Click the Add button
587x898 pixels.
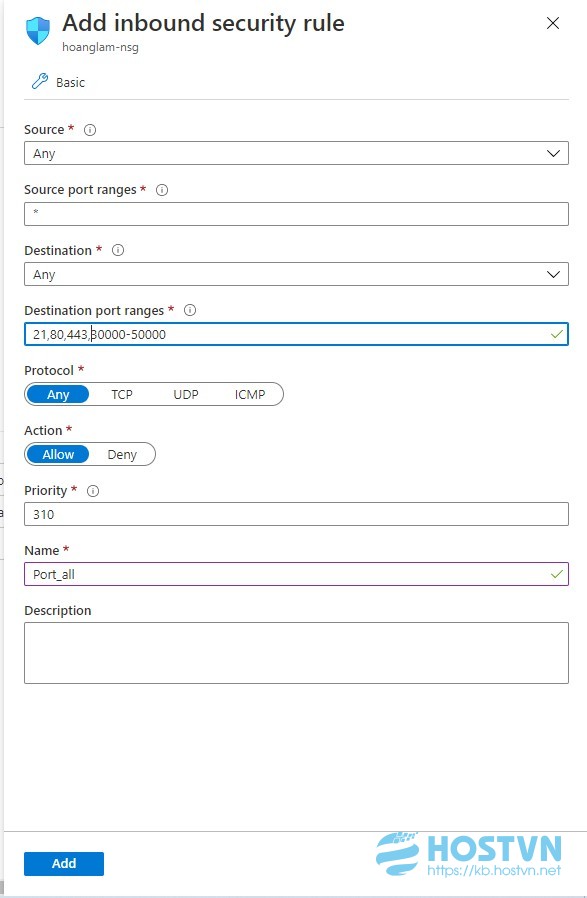(x=64, y=864)
